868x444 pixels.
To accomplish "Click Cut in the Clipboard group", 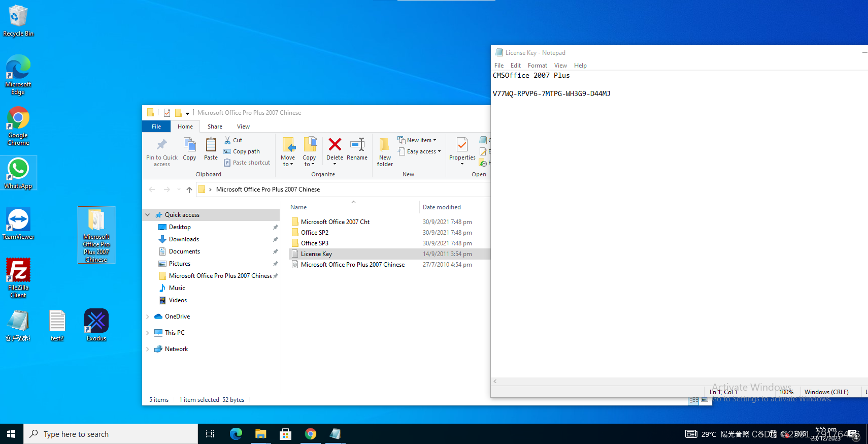I will (233, 140).
